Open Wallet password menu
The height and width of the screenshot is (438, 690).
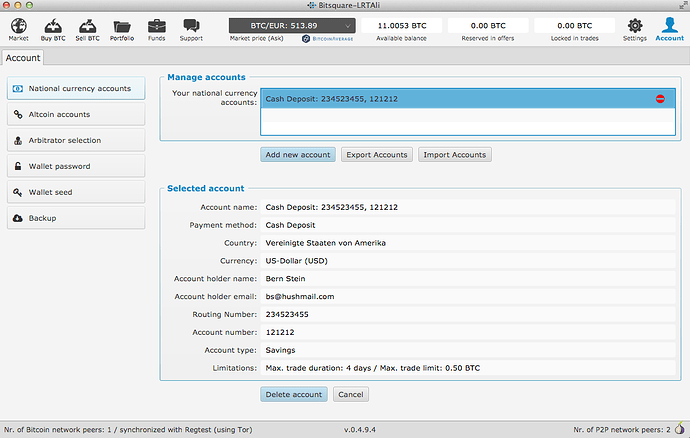[76, 166]
